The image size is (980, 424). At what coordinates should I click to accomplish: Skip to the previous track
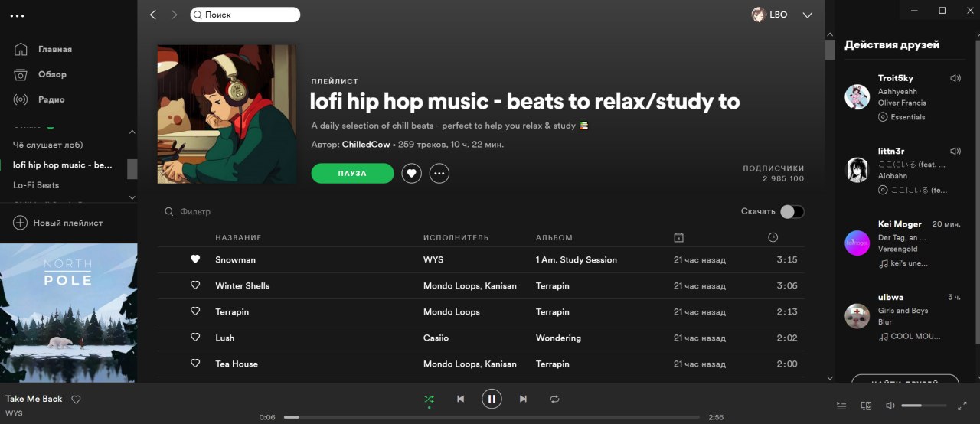tap(460, 399)
